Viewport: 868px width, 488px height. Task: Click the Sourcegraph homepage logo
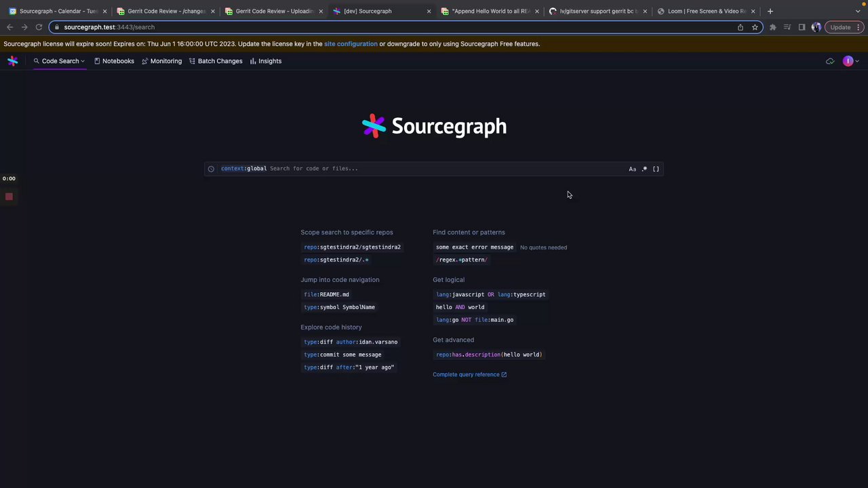point(434,126)
